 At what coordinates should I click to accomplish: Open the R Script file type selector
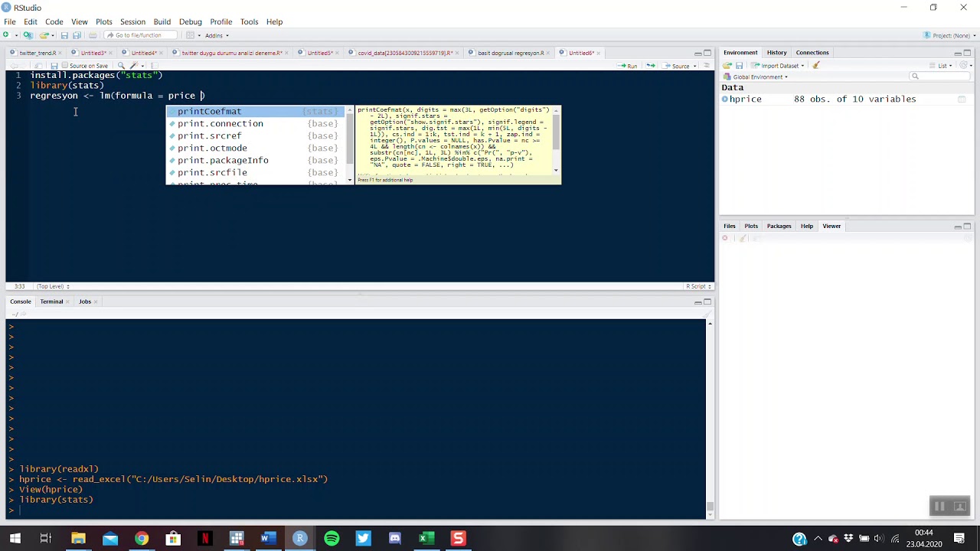pyautogui.click(x=697, y=286)
